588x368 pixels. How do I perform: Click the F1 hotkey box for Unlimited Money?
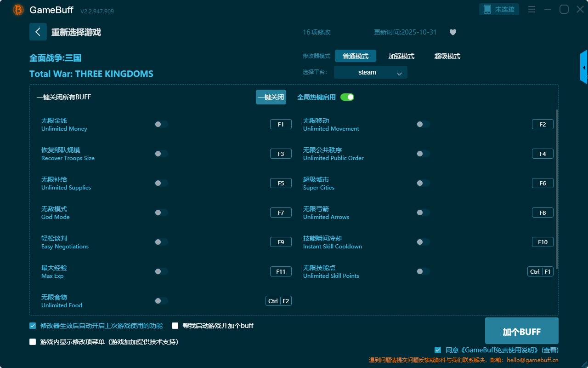point(281,124)
